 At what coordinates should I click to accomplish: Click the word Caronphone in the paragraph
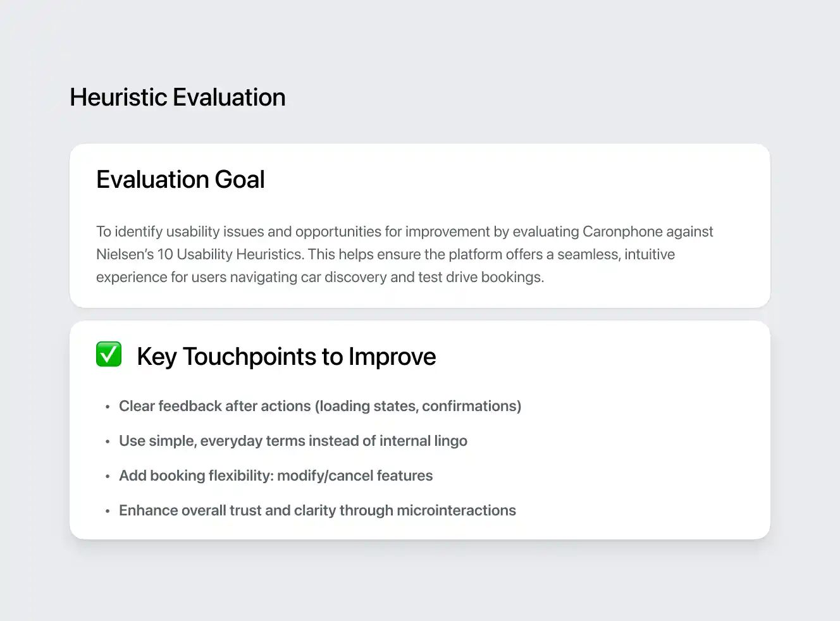622,231
